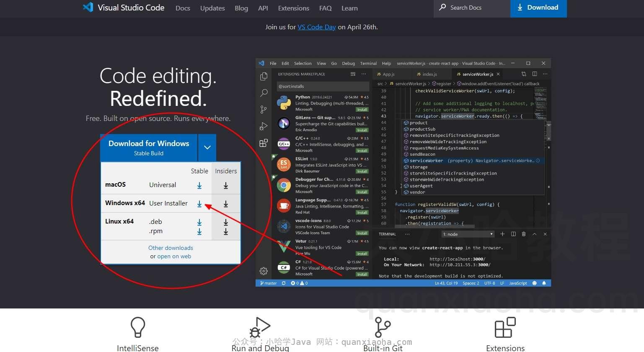Viewport: 644px width, 352px height.
Task: Follow the VS Code Day link
Action: click(x=317, y=27)
